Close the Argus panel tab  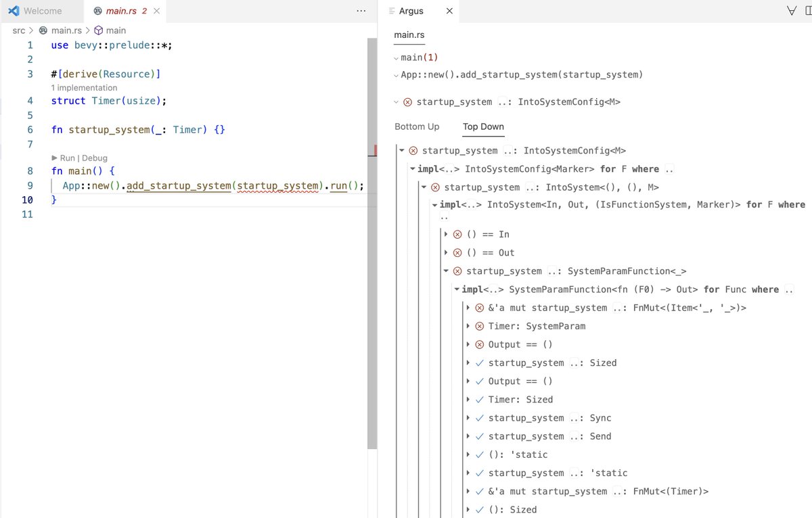pyautogui.click(x=450, y=11)
